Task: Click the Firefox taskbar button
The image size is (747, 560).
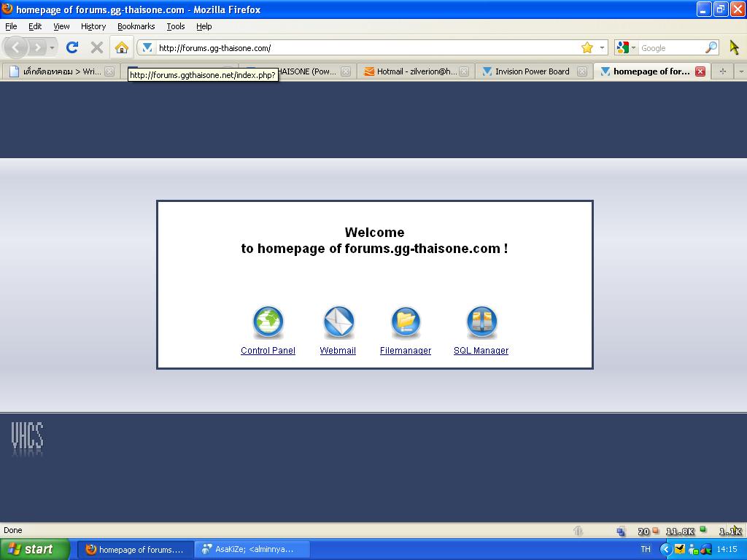Action: 135,550
